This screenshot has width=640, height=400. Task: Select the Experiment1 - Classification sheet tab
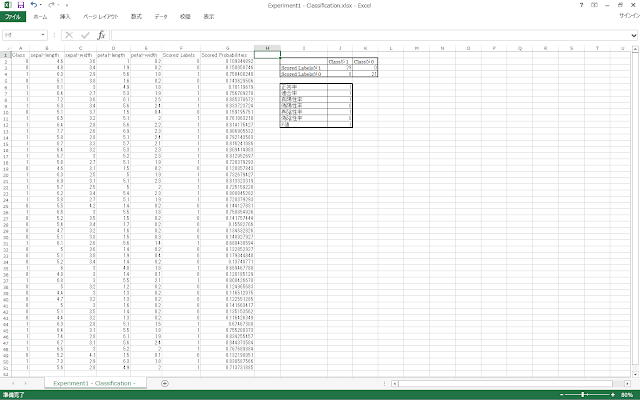95,383
